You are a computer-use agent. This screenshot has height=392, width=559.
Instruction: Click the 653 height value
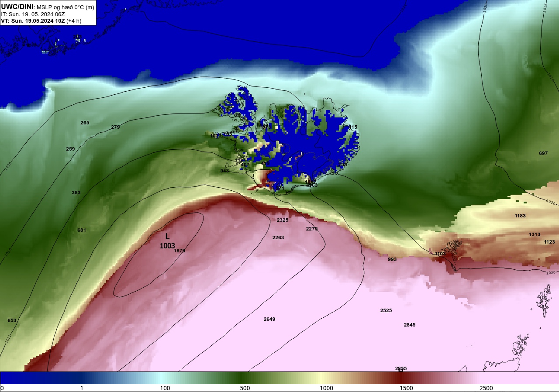pyautogui.click(x=12, y=320)
